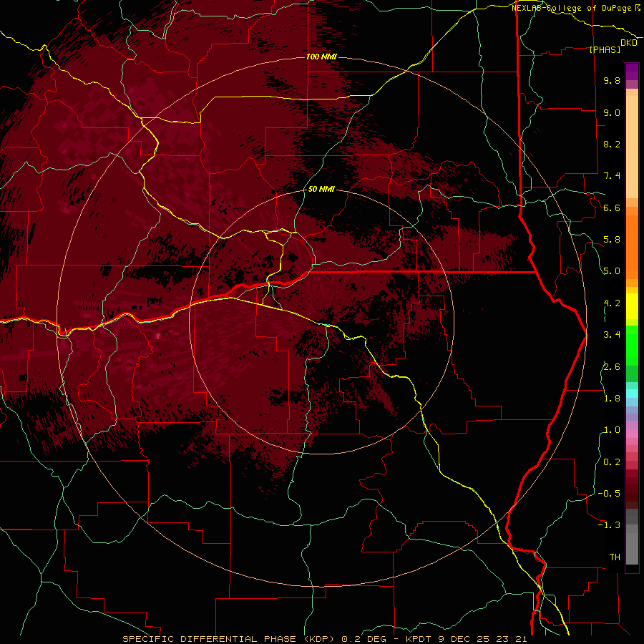Viewport: 644px width, 644px height.
Task: Click the 4.2 scale label
Action: pyautogui.click(x=612, y=303)
